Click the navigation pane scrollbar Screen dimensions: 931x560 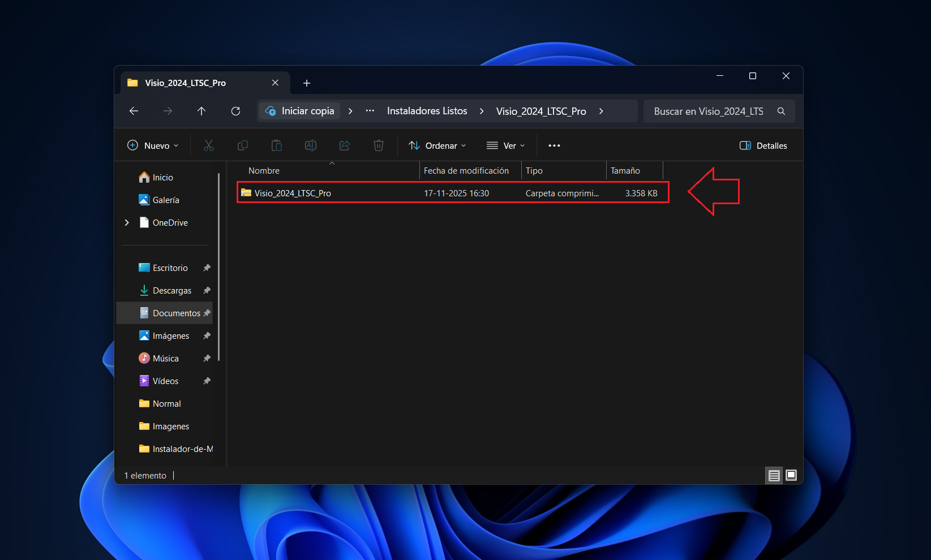(219, 267)
